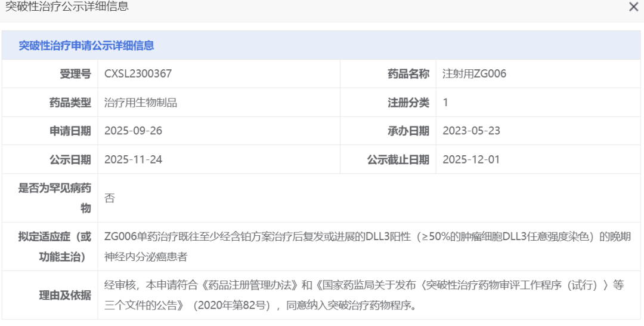
Task: Click the 是否为罕见病药物 label
Action: click(55, 198)
